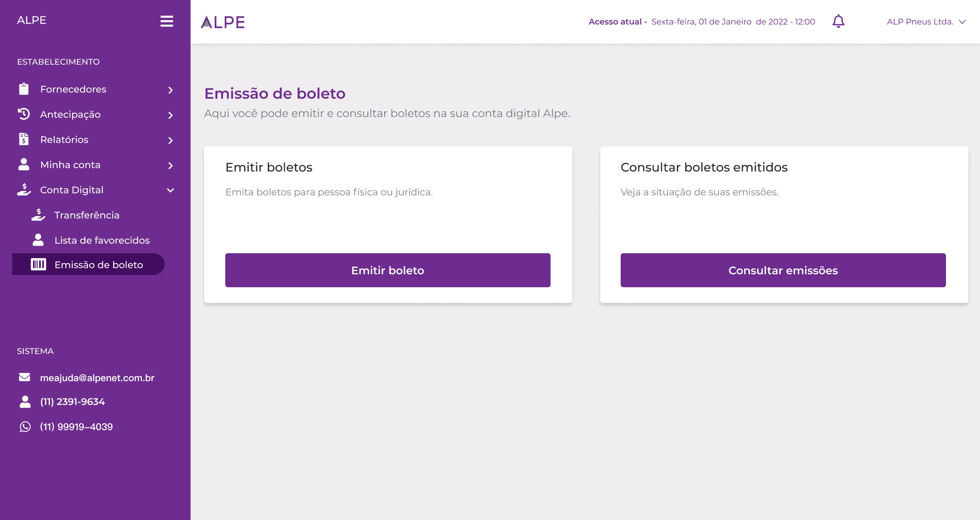Select Transferência in the sidebar

pos(87,215)
